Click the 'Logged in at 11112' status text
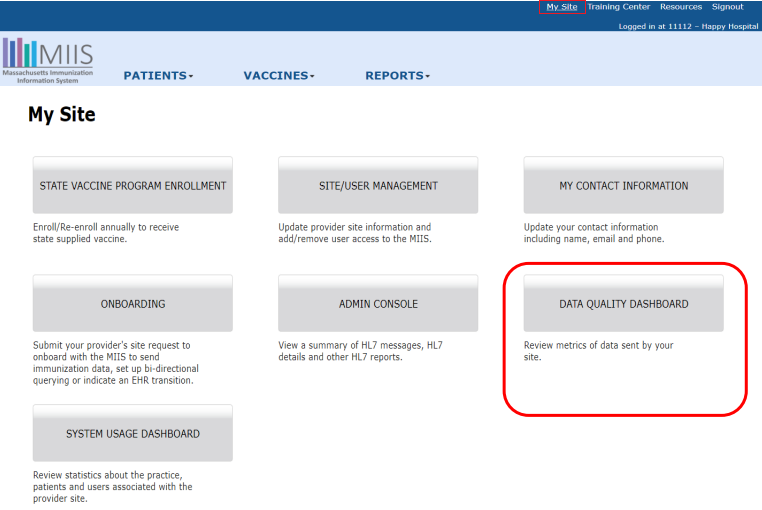762x510 pixels. pyautogui.click(x=688, y=26)
